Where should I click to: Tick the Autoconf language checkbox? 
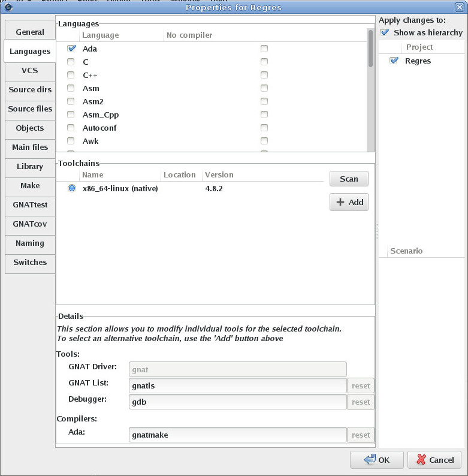click(71, 128)
